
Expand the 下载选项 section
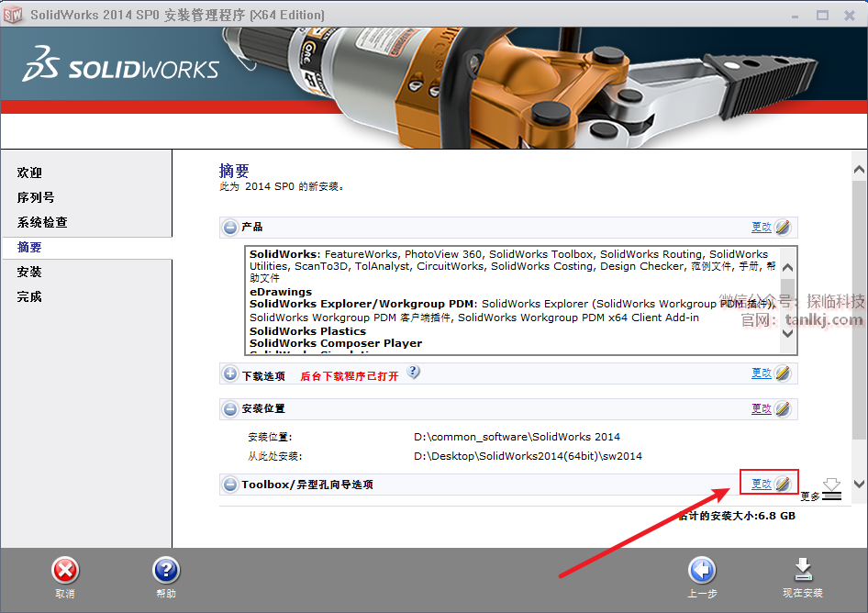click(230, 374)
